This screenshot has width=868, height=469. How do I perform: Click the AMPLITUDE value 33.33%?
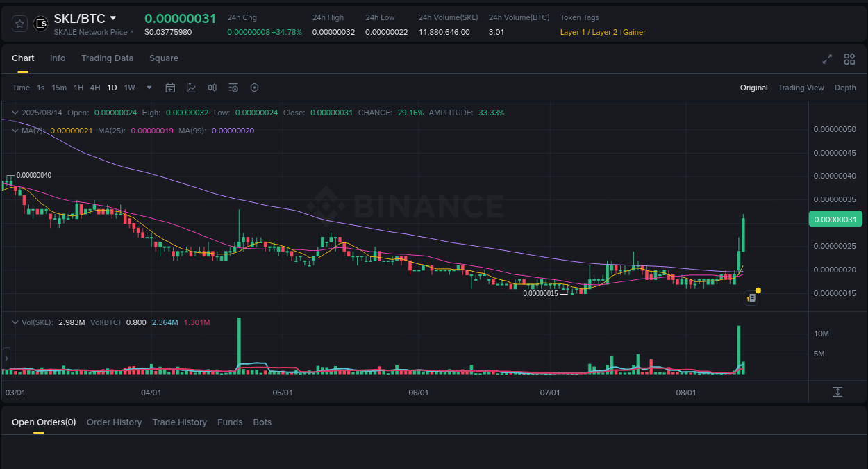pyautogui.click(x=492, y=113)
